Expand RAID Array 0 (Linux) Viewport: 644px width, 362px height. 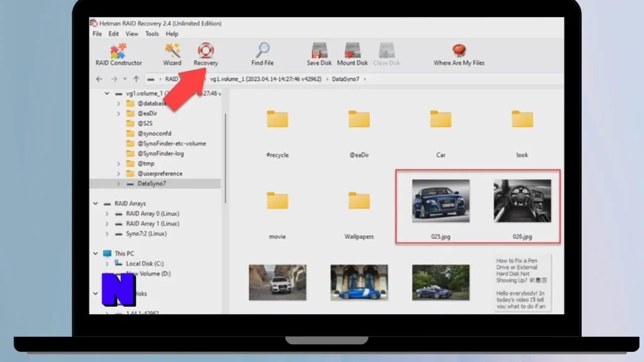(x=107, y=214)
